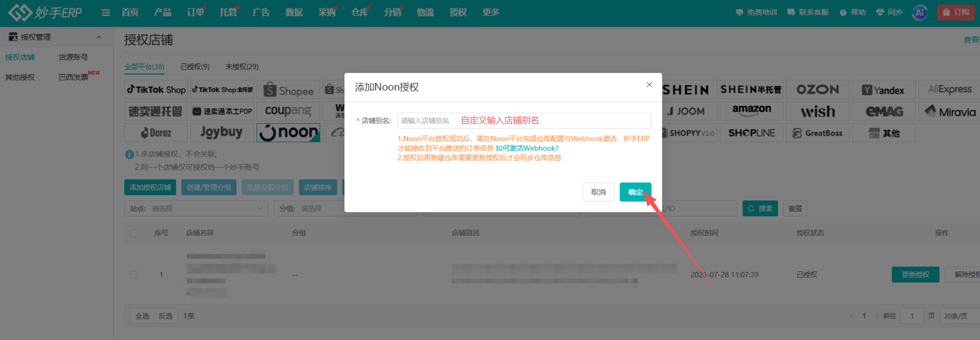Select TikTok Shop全托管 platform logo
The width and height of the screenshot is (980, 340).
coord(222,89)
